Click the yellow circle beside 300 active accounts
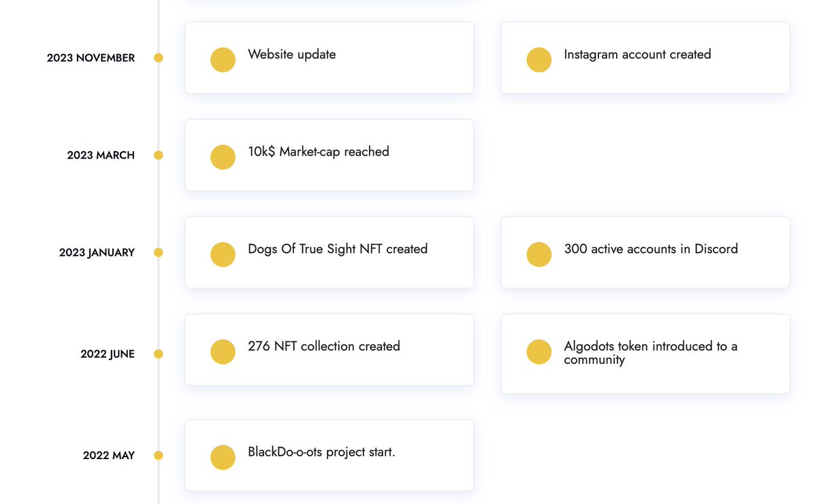Image resolution: width=817 pixels, height=504 pixels. click(x=539, y=254)
